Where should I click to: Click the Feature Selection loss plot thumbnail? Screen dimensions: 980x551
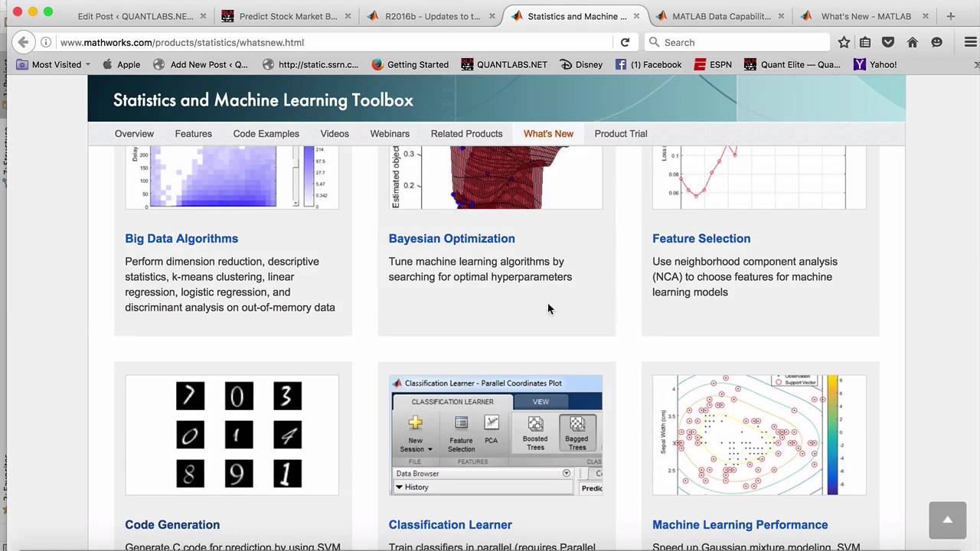point(759,177)
